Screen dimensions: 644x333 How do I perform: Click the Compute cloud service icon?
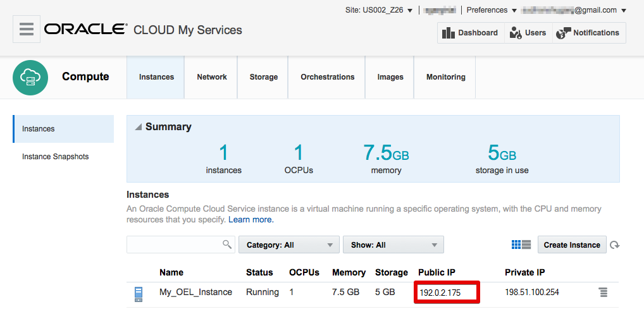(30, 77)
